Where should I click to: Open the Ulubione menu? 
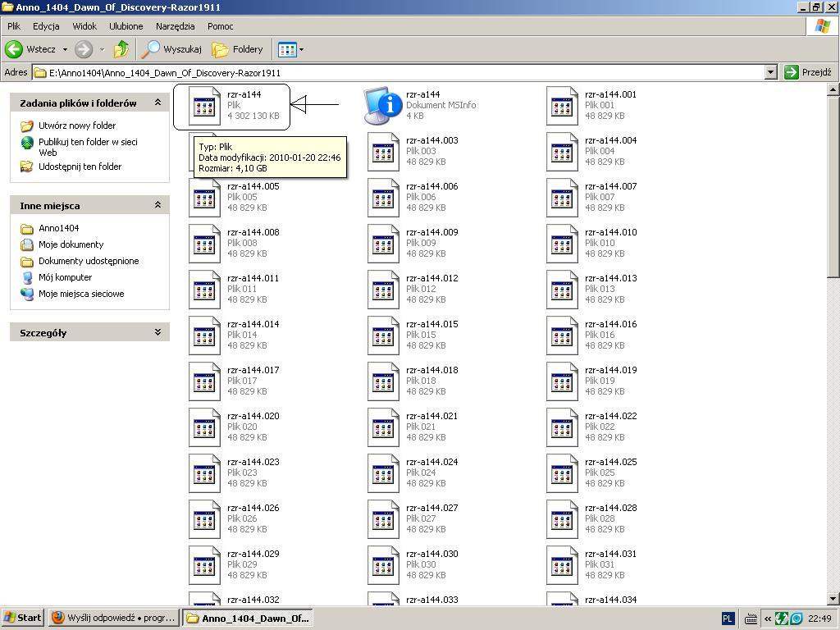click(126, 26)
